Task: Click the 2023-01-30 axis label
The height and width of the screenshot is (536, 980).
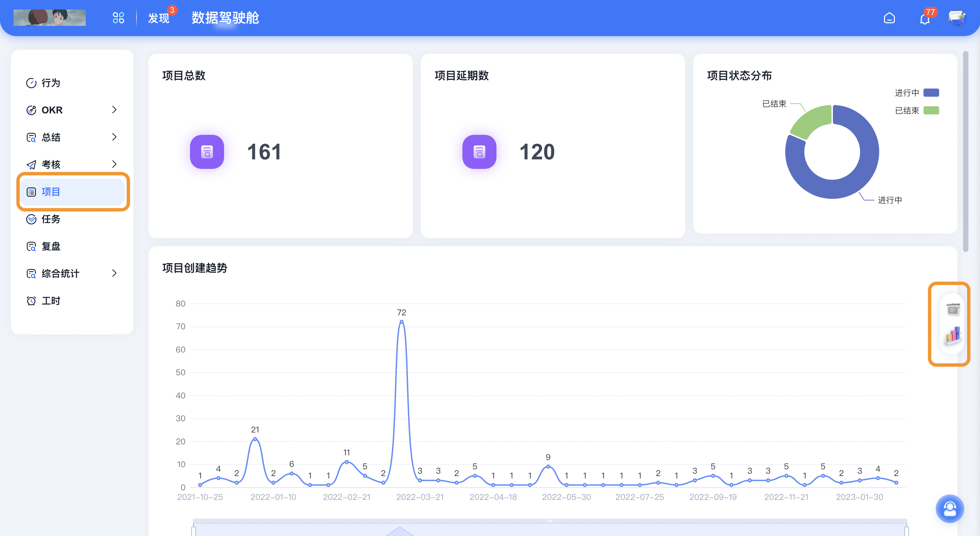Action: pyautogui.click(x=859, y=497)
